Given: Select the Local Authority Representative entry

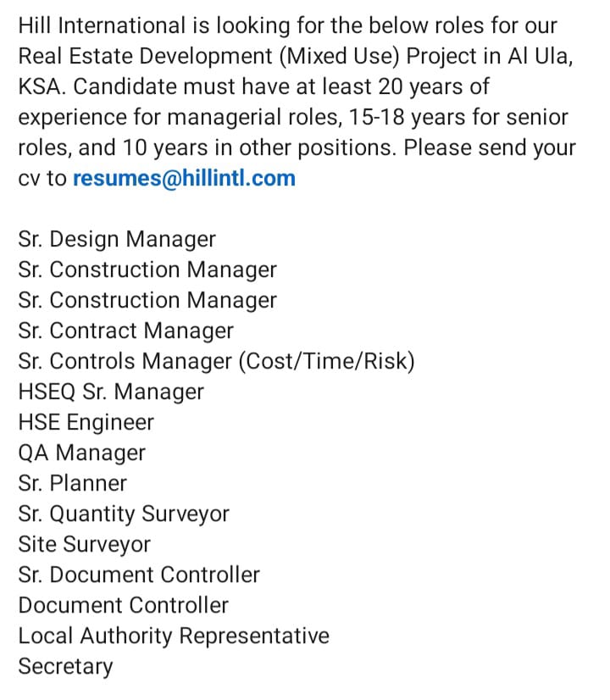Looking at the screenshot, I should point(174,636).
